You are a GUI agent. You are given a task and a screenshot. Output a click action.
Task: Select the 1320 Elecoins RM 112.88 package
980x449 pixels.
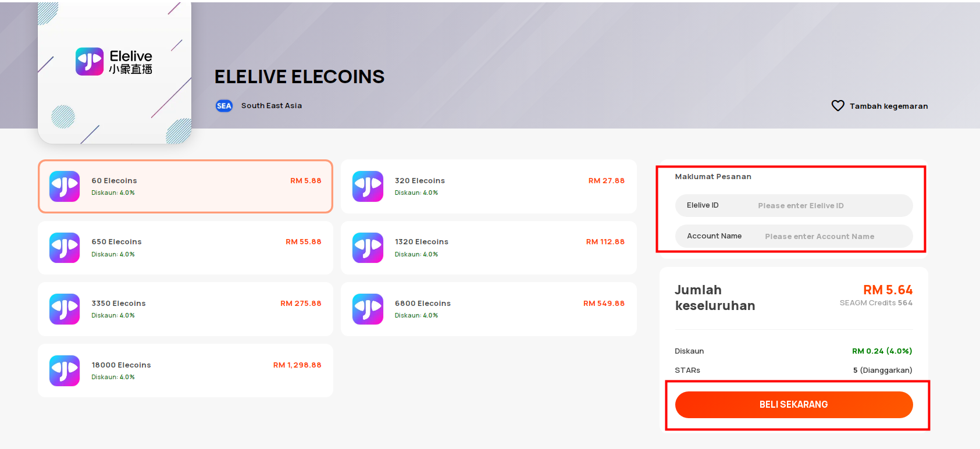(x=489, y=248)
